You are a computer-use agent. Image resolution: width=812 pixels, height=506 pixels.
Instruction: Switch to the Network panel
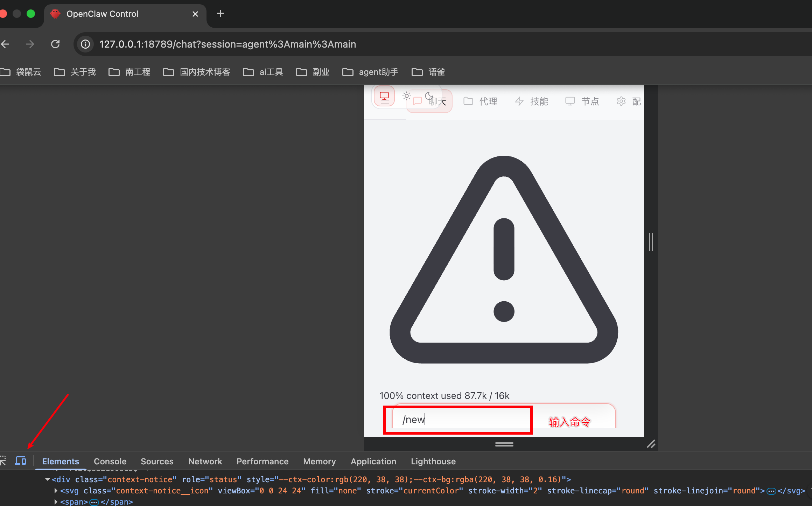205,461
